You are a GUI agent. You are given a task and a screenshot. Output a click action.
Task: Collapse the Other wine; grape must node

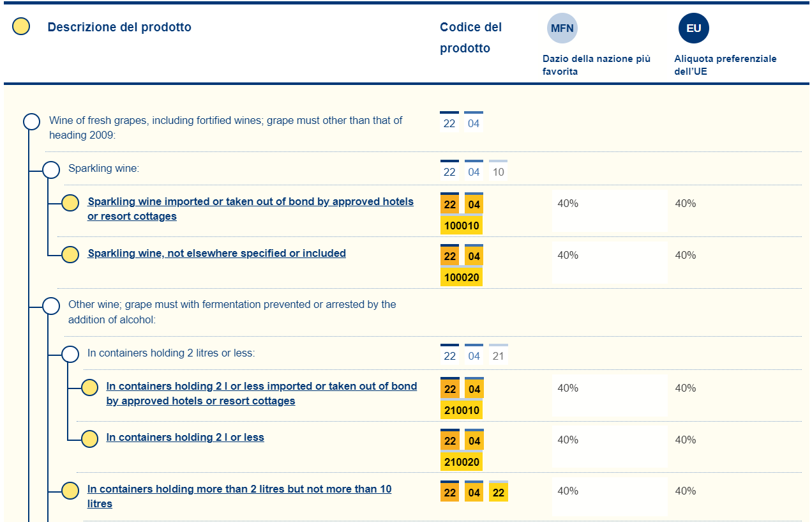coord(51,306)
